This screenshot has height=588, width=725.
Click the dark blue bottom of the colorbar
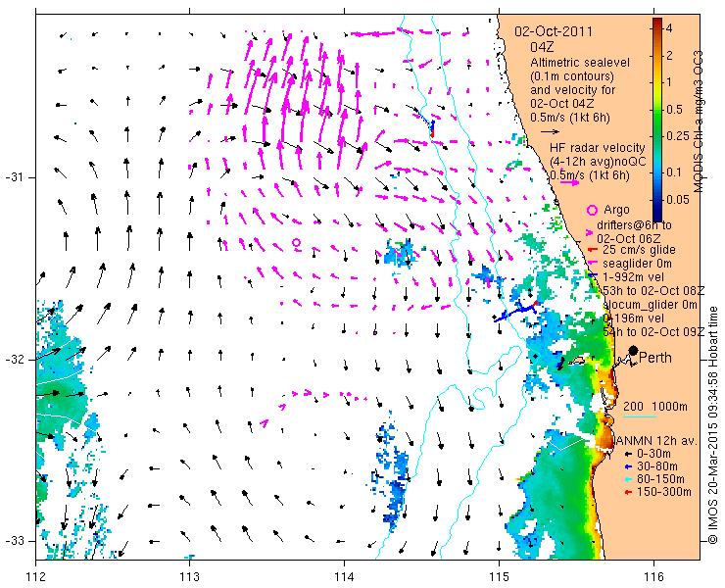click(x=657, y=214)
